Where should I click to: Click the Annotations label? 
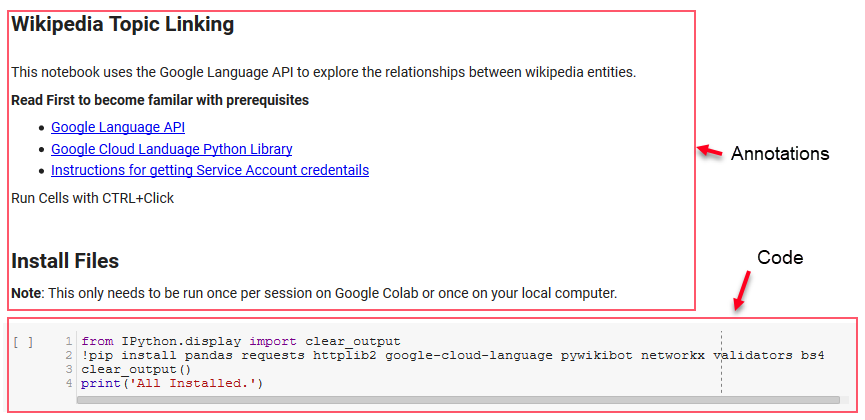click(x=780, y=154)
